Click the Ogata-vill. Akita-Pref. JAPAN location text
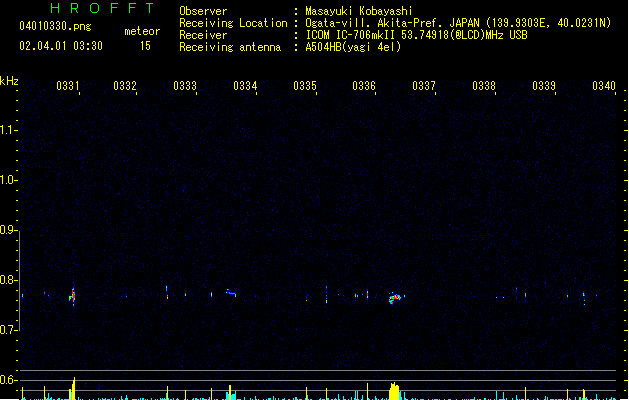This screenshot has width=629, height=400. (392, 23)
